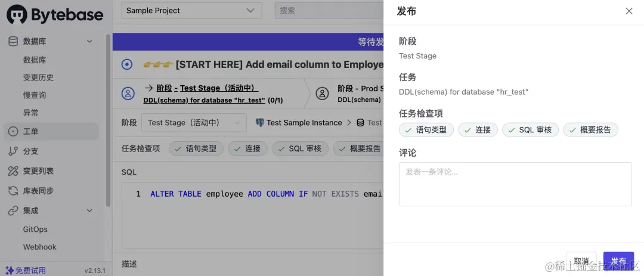The image size is (644, 276).
Task: Click the 发布 confirm button
Action: click(618, 261)
